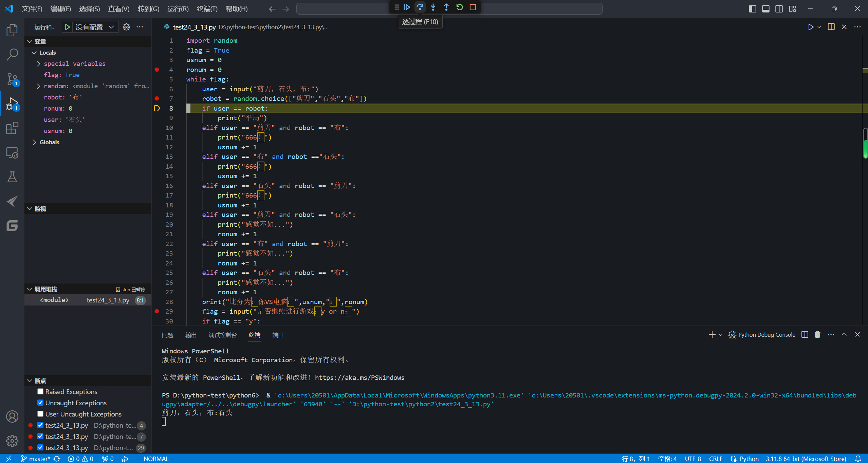This screenshot has height=463, width=868.
Task: Uncheck Uncaught Exceptions breakpoint
Action: tap(40, 403)
